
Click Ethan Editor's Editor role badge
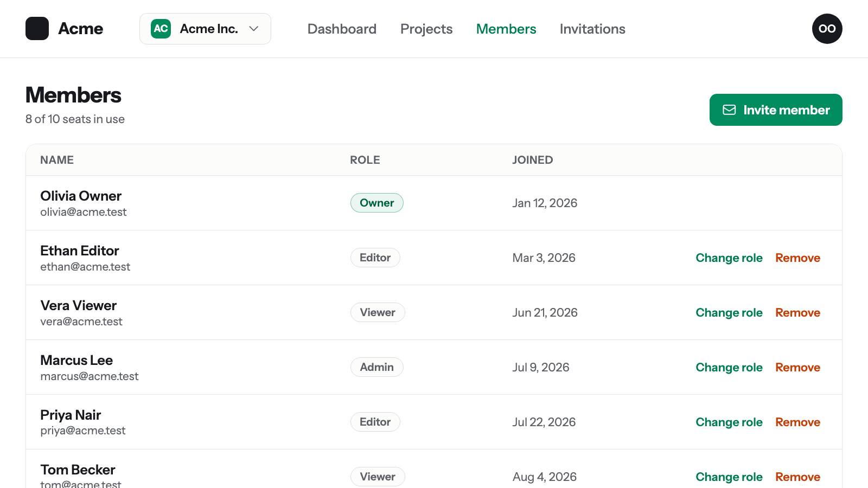coord(375,258)
